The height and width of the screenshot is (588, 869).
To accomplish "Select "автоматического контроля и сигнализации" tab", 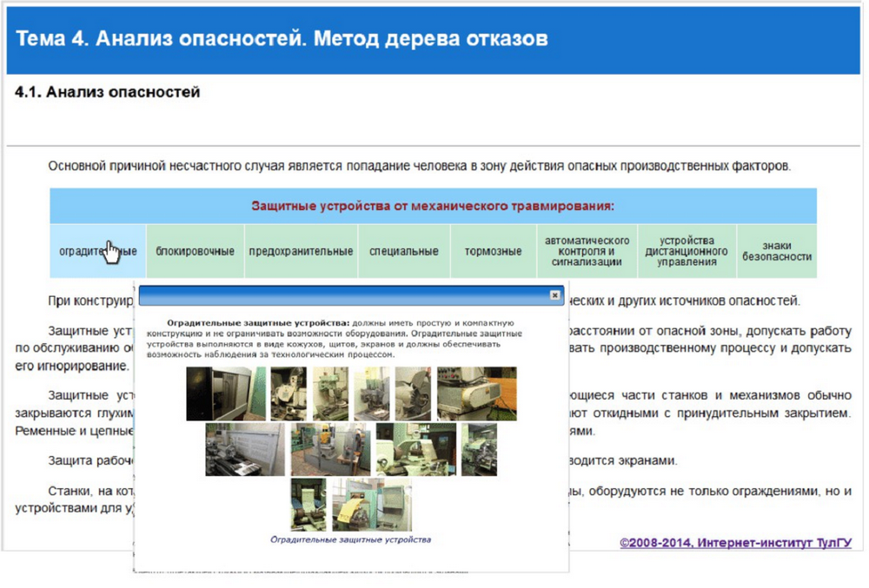I will pyautogui.click(x=587, y=251).
